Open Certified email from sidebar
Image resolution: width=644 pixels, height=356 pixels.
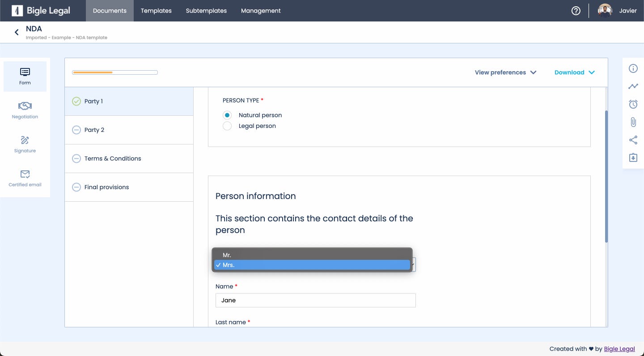click(x=25, y=178)
